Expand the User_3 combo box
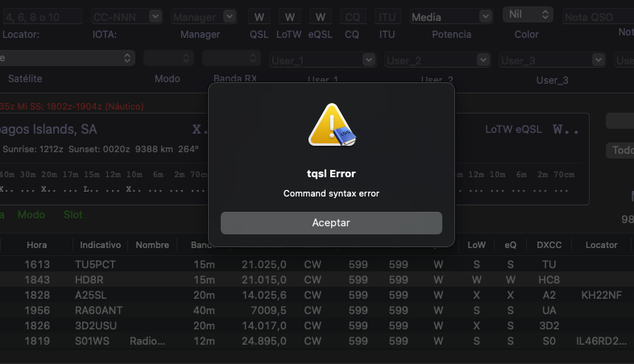 [x=598, y=60]
